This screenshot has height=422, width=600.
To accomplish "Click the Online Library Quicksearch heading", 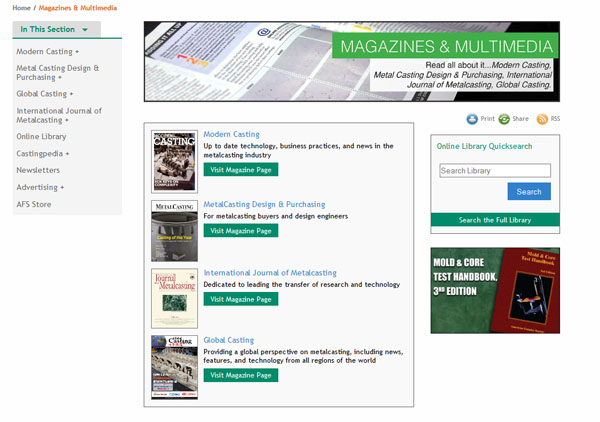I will (x=484, y=146).
